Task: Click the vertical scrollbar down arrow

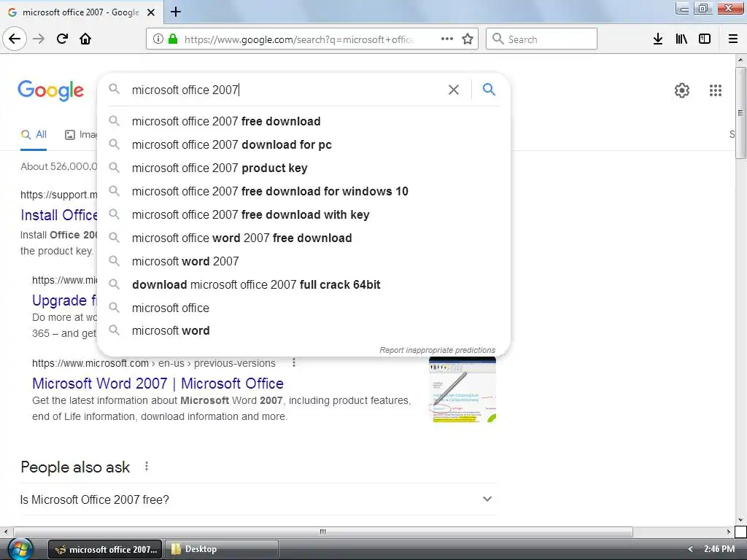Action: (x=740, y=520)
